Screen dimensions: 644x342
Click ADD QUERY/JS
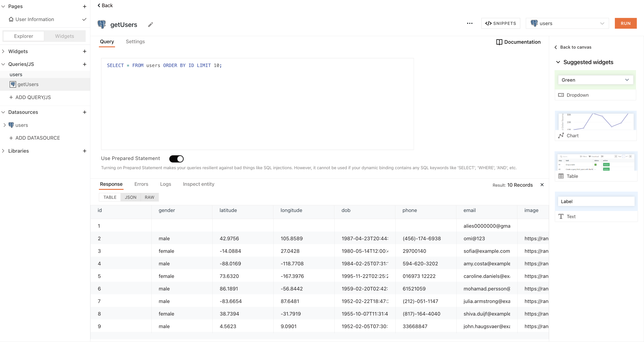coord(30,97)
